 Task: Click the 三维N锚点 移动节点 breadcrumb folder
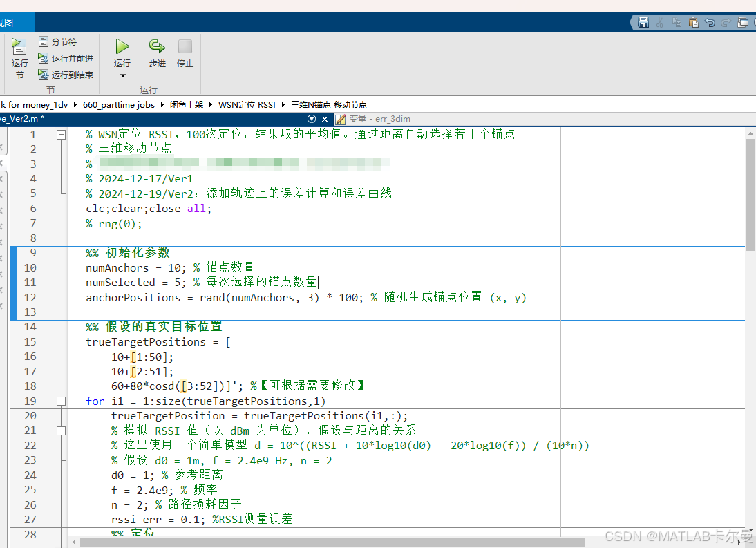pyautogui.click(x=329, y=104)
